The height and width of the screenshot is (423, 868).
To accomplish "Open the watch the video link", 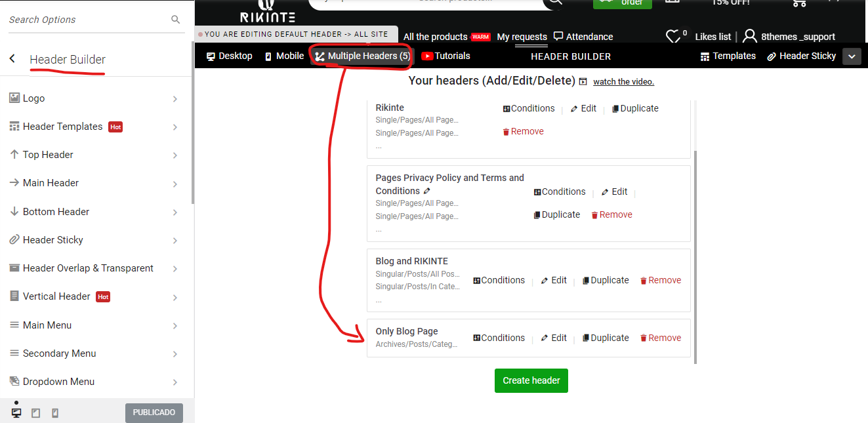I will pyautogui.click(x=623, y=82).
